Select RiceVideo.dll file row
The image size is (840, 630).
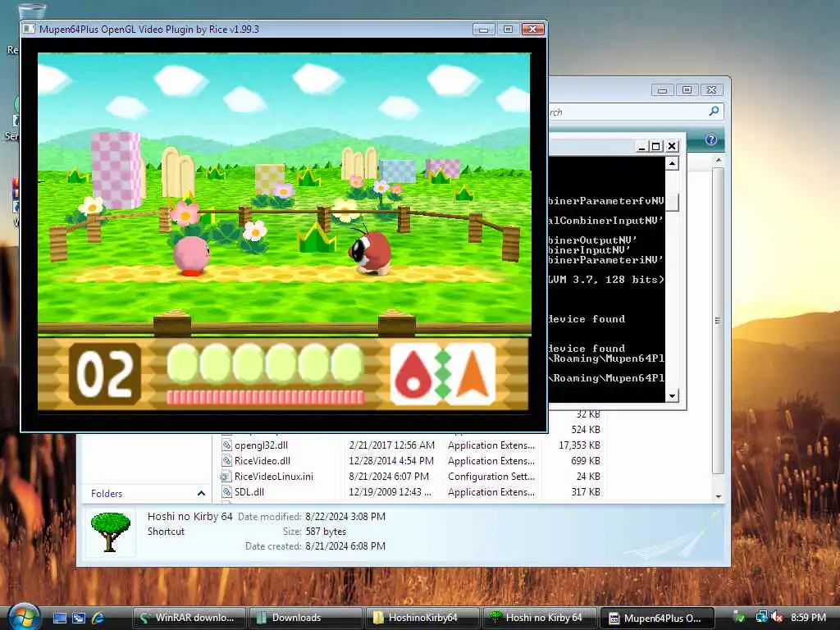(x=411, y=461)
